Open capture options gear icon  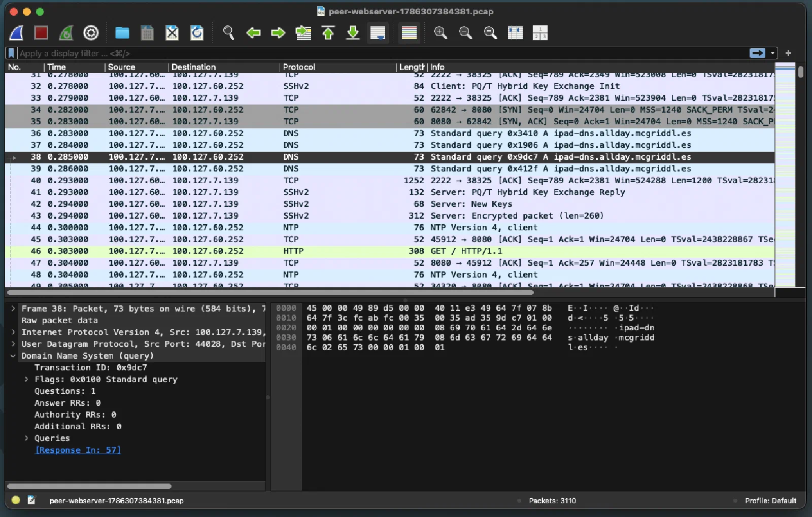point(91,33)
